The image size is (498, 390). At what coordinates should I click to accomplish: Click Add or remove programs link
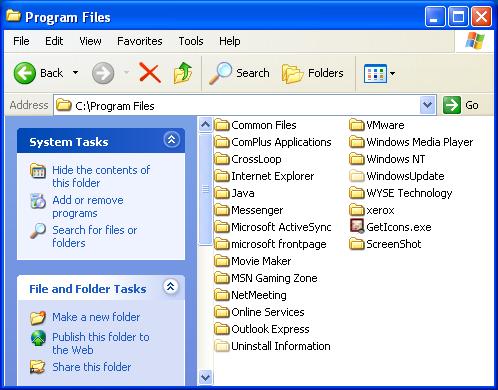[x=88, y=207]
